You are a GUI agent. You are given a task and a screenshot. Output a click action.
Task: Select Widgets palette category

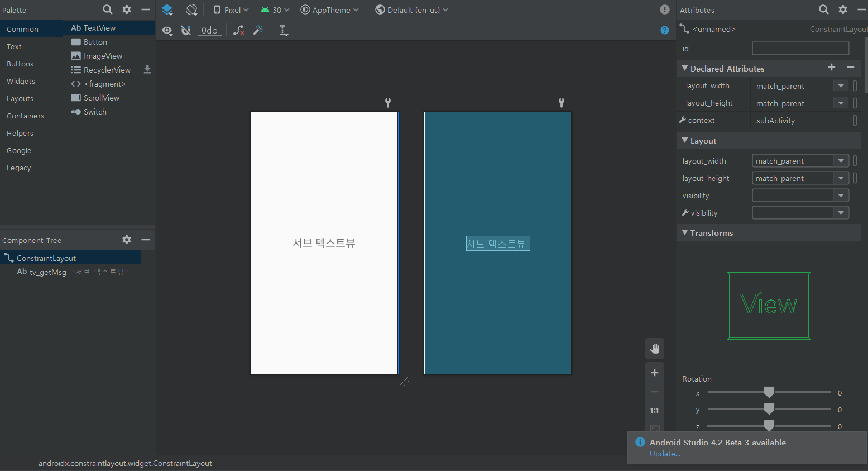pyautogui.click(x=31, y=81)
